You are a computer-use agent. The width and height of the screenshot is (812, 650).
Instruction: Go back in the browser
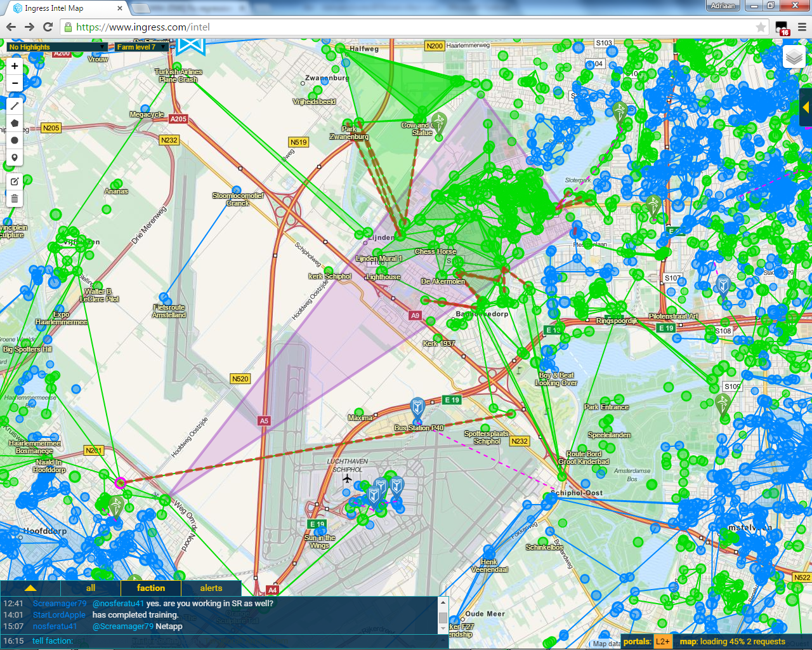click(x=11, y=27)
